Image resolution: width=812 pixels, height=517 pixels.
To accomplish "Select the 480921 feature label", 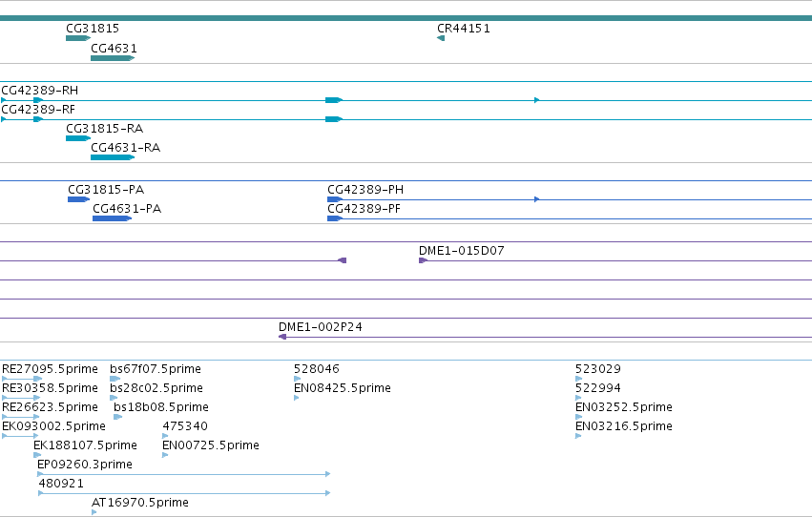I will click(x=61, y=483).
